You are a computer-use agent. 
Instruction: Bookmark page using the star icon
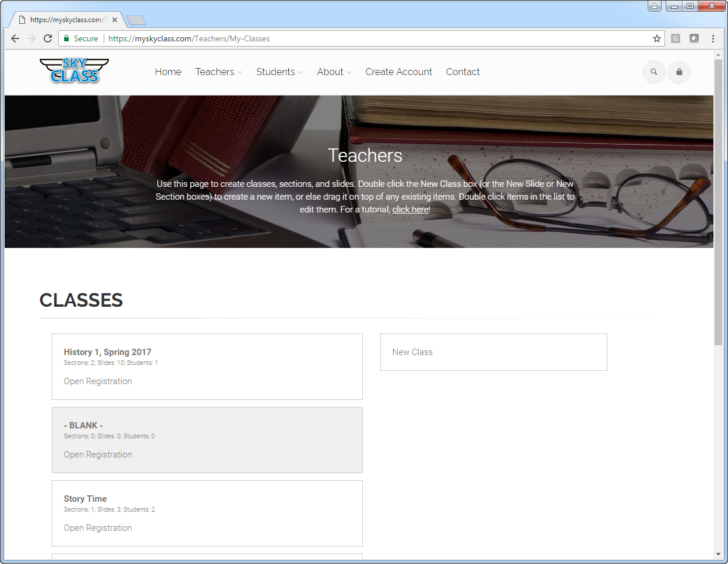click(x=657, y=38)
